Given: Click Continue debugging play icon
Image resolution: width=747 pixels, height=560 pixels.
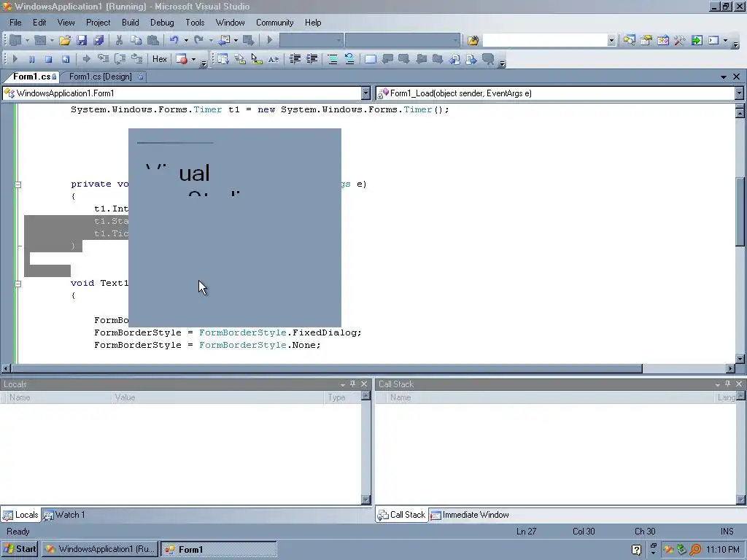Looking at the screenshot, I should 15,59.
